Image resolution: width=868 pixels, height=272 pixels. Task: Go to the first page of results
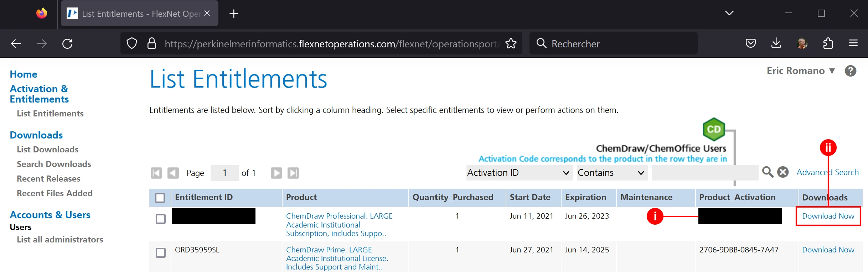(156, 173)
